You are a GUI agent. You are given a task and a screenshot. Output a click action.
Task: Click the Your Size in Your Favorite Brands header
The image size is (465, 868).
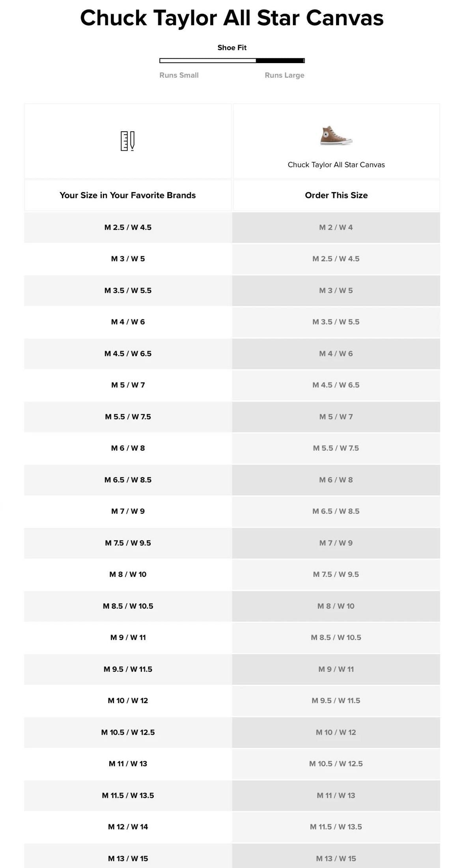[127, 195]
